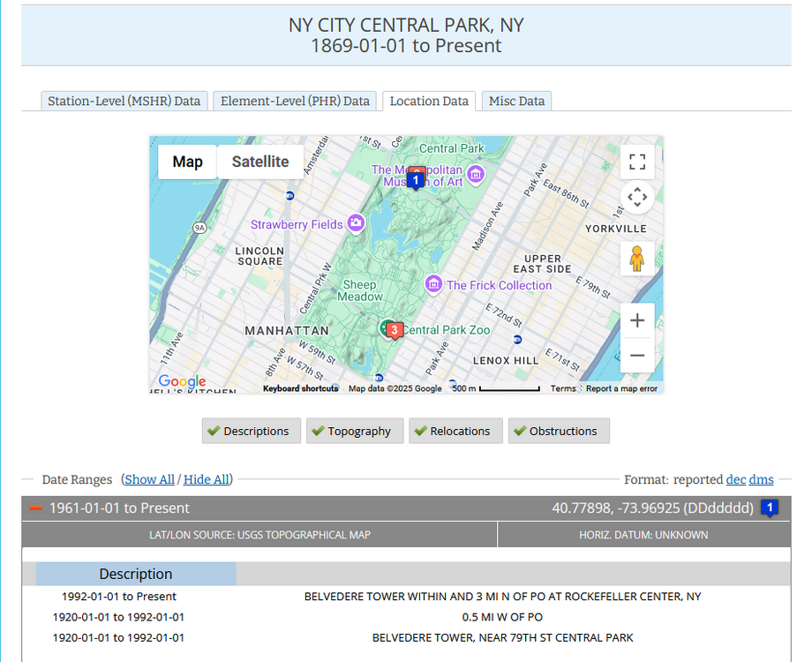The height and width of the screenshot is (662, 812).
Task: Toggle the Descriptions checkmark button
Action: click(252, 431)
